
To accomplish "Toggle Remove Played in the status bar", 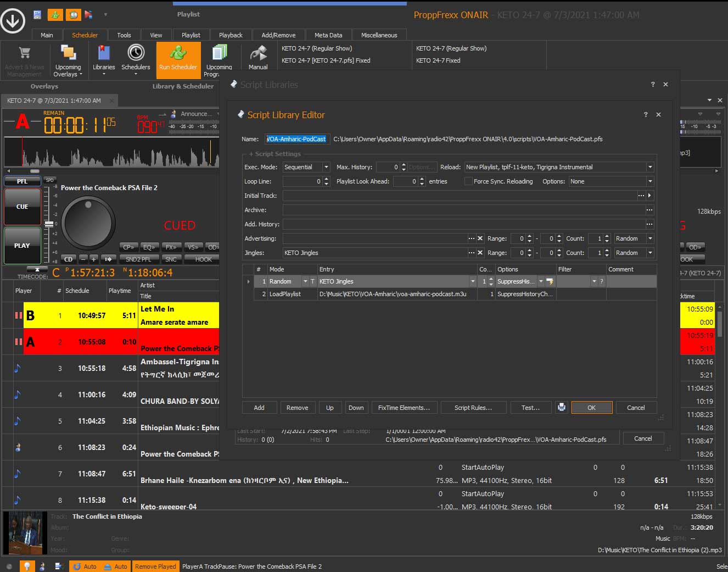I will (155, 566).
